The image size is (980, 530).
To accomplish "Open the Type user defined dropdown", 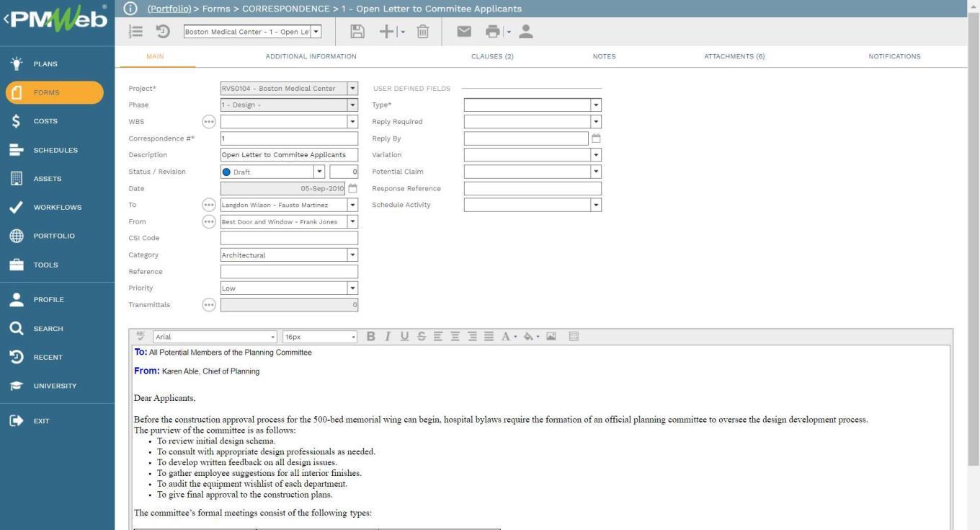I will (x=596, y=105).
